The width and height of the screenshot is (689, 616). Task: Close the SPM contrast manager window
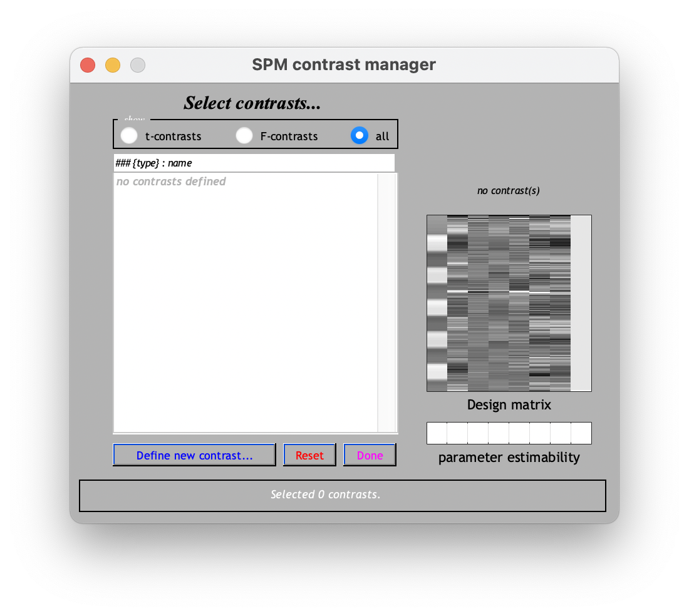click(x=88, y=65)
